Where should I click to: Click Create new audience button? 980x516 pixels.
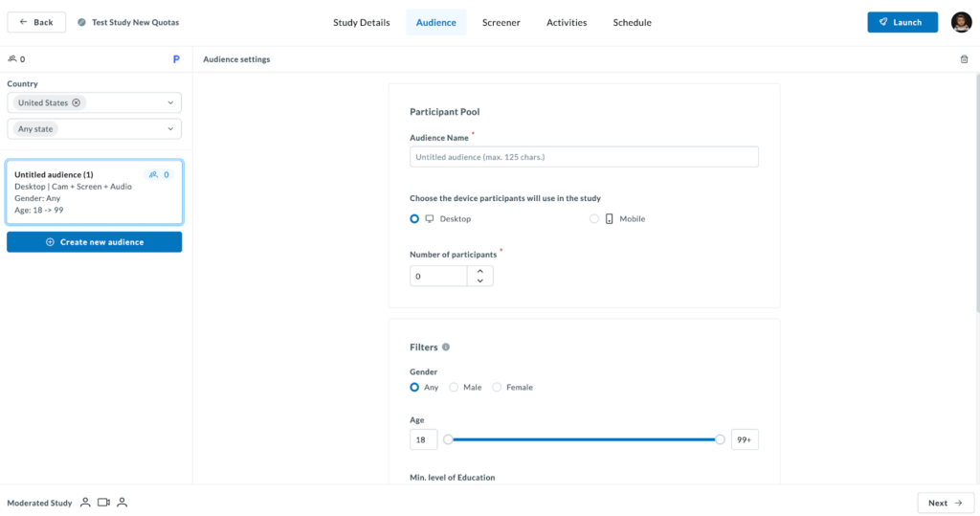coord(94,242)
